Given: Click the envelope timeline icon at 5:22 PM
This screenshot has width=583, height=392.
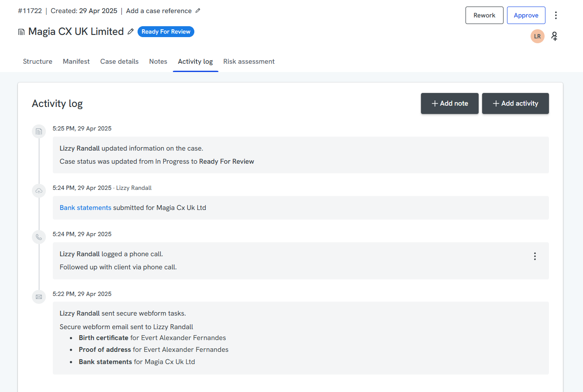Looking at the screenshot, I should (39, 297).
